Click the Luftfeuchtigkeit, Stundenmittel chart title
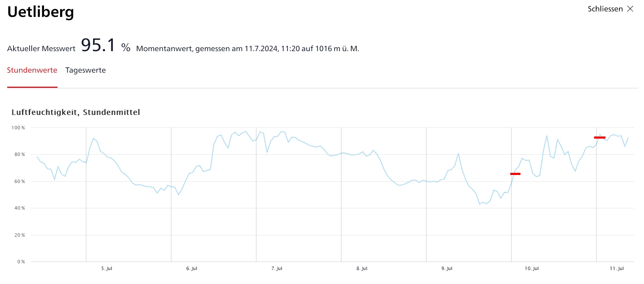 click(76, 112)
